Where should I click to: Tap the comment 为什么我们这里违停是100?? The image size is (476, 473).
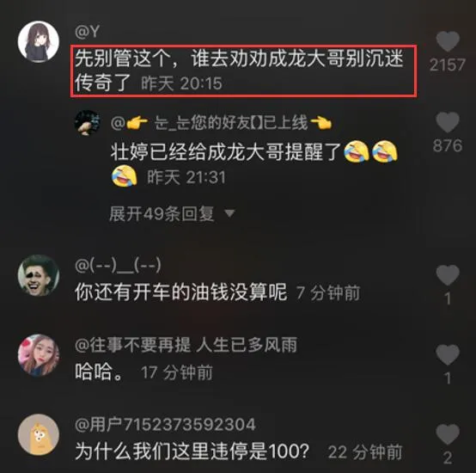[192, 451]
